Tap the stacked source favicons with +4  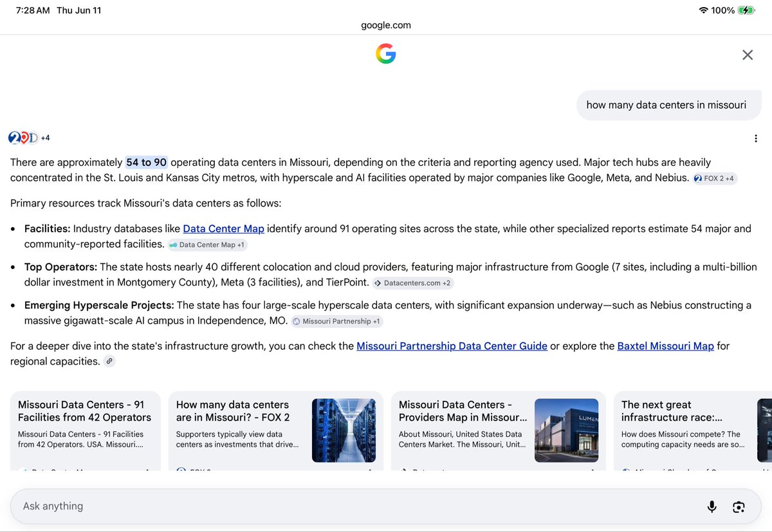point(29,138)
